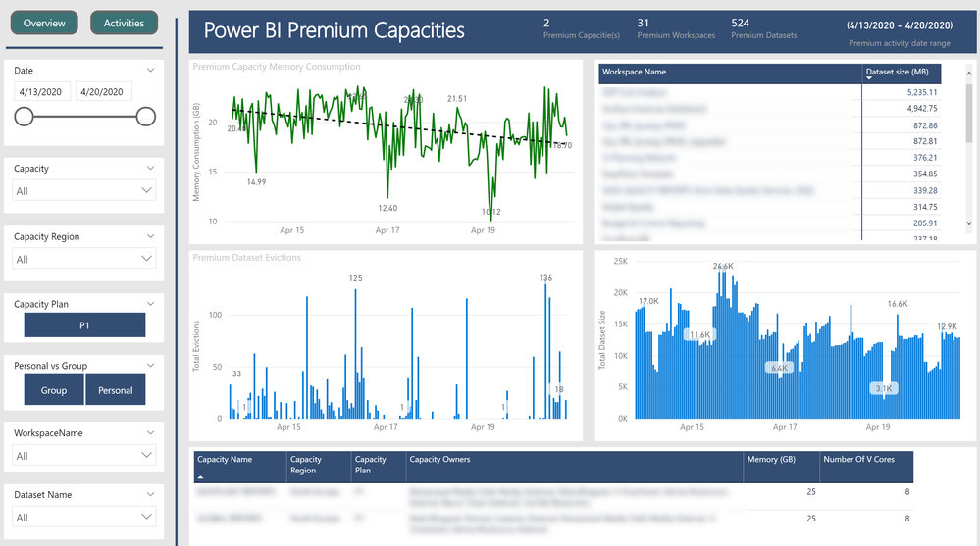
Task: Sort by Memory (GB) column header
Action: 781,467
